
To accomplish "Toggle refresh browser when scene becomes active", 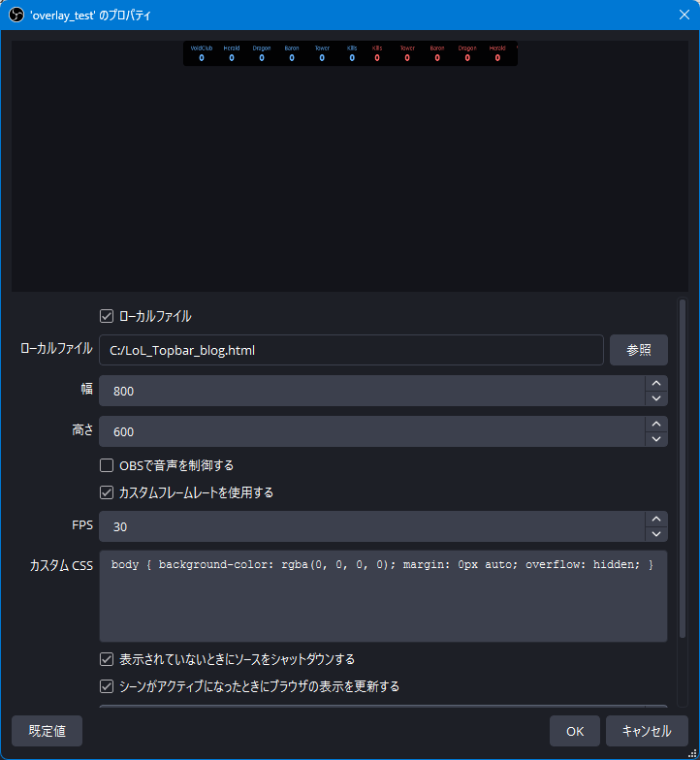I will click(108, 686).
